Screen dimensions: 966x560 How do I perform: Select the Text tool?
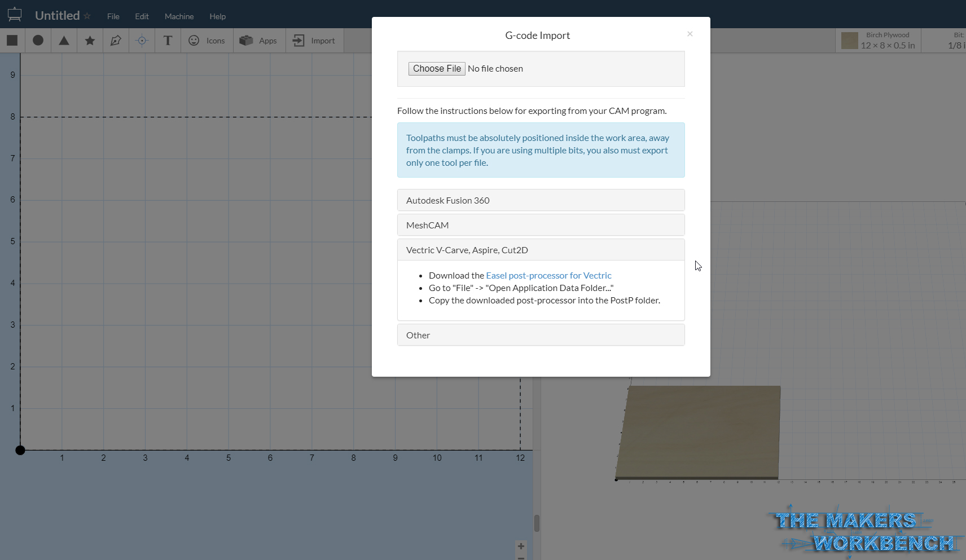click(x=168, y=40)
